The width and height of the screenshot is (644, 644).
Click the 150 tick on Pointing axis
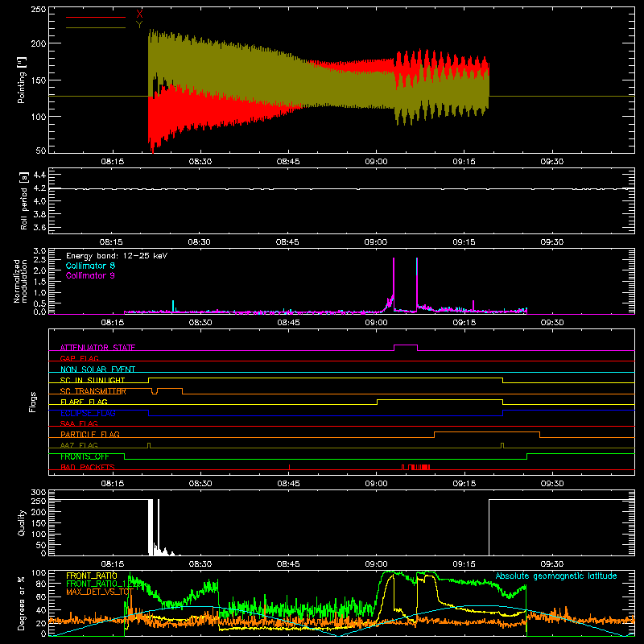click(39, 80)
